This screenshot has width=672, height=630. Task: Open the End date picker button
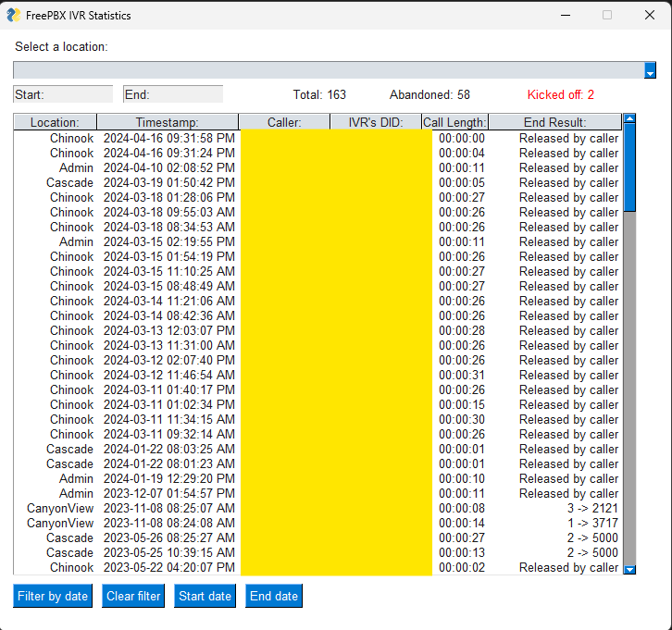[x=274, y=596]
